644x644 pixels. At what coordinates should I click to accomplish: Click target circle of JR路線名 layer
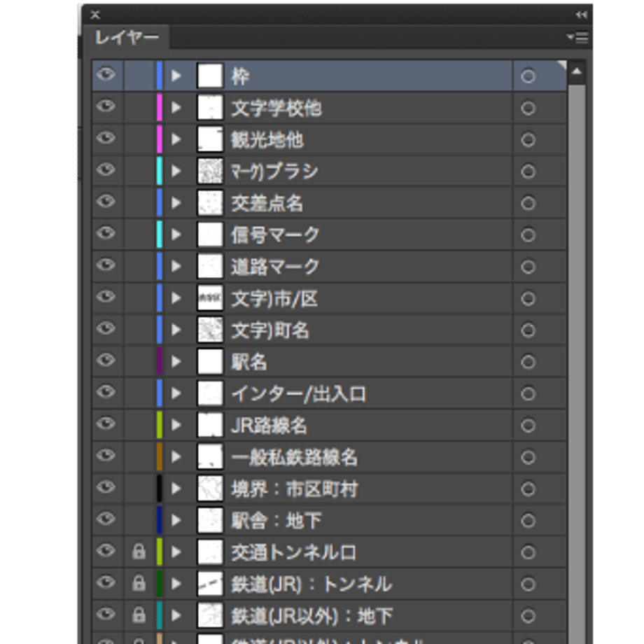click(x=528, y=426)
